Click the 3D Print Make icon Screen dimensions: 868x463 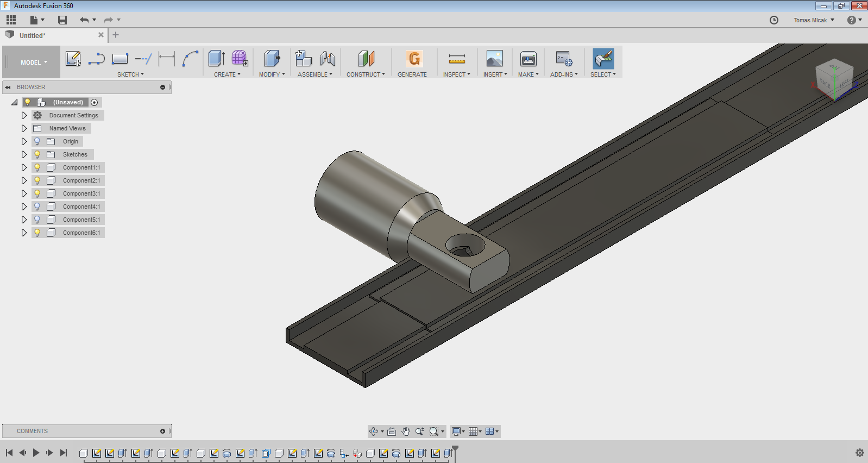528,59
